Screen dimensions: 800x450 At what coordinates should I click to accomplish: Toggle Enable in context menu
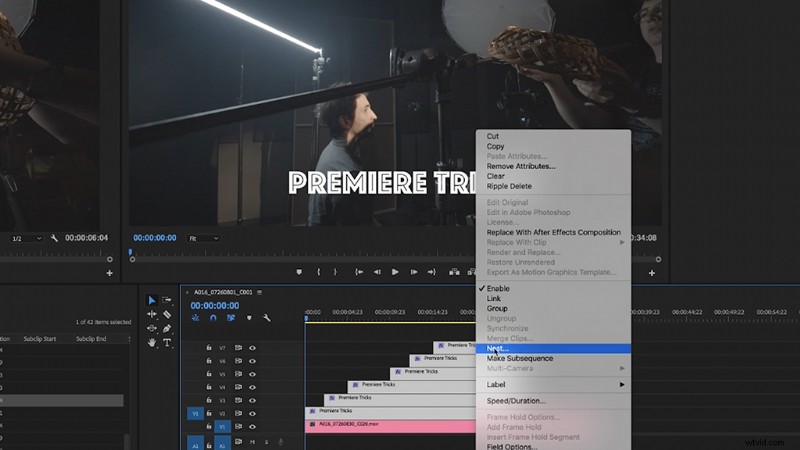pyautogui.click(x=554, y=288)
